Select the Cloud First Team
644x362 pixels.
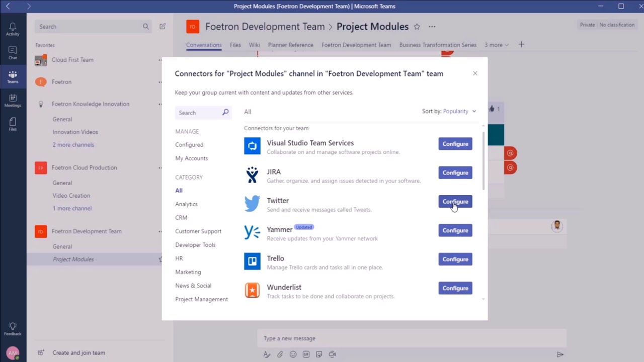point(72,60)
